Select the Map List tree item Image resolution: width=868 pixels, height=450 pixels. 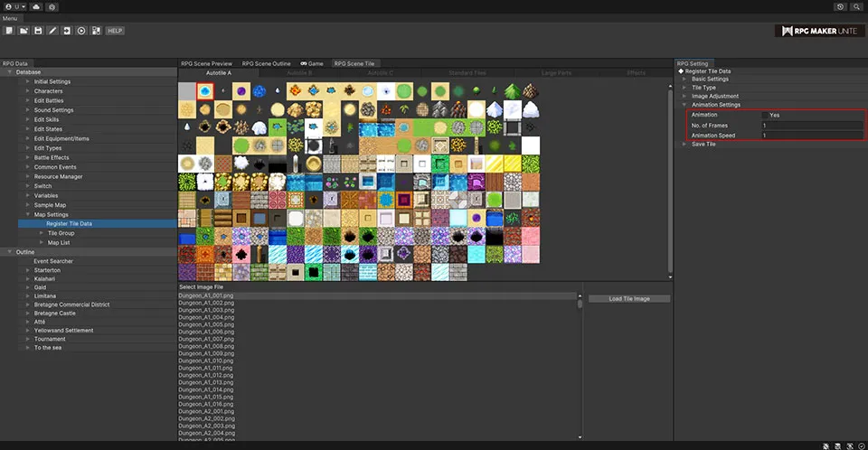(59, 242)
